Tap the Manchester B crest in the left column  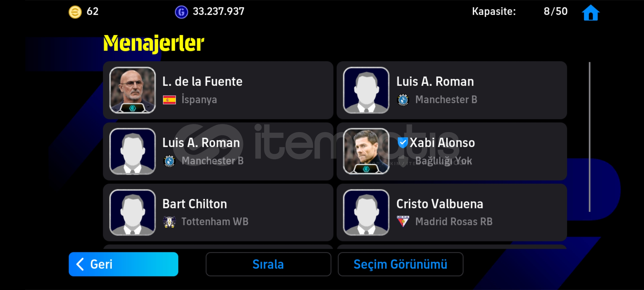click(169, 161)
